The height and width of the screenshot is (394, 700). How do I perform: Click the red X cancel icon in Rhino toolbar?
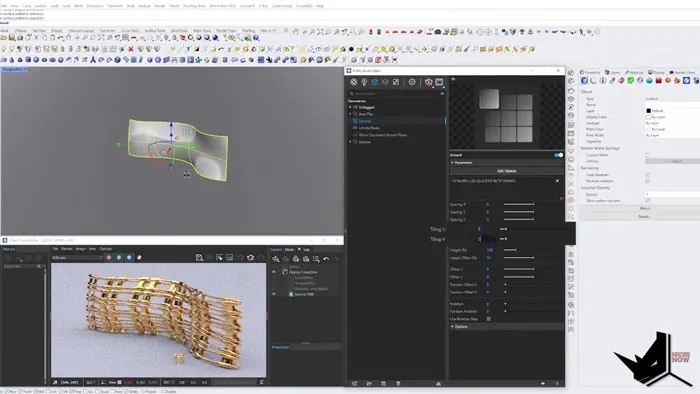coord(131,49)
